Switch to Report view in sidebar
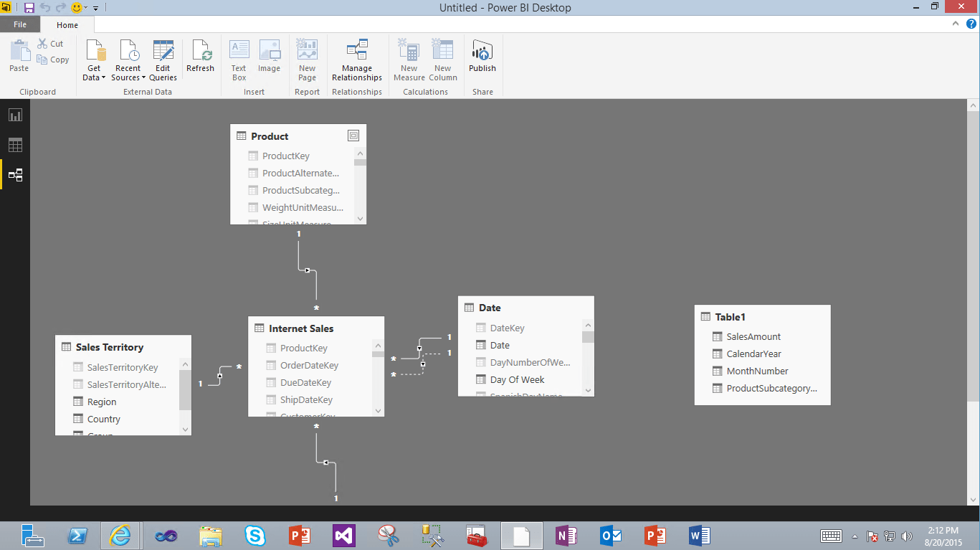The width and height of the screenshot is (980, 550). click(15, 115)
